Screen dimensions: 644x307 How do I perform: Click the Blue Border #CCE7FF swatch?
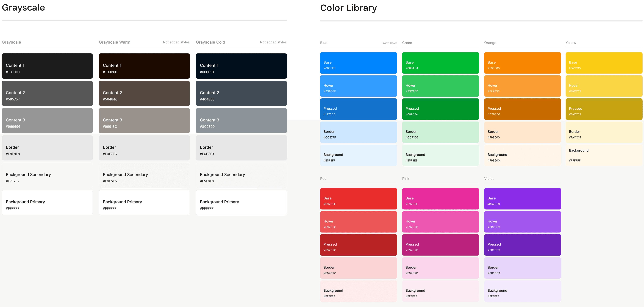tap(358, 132)
